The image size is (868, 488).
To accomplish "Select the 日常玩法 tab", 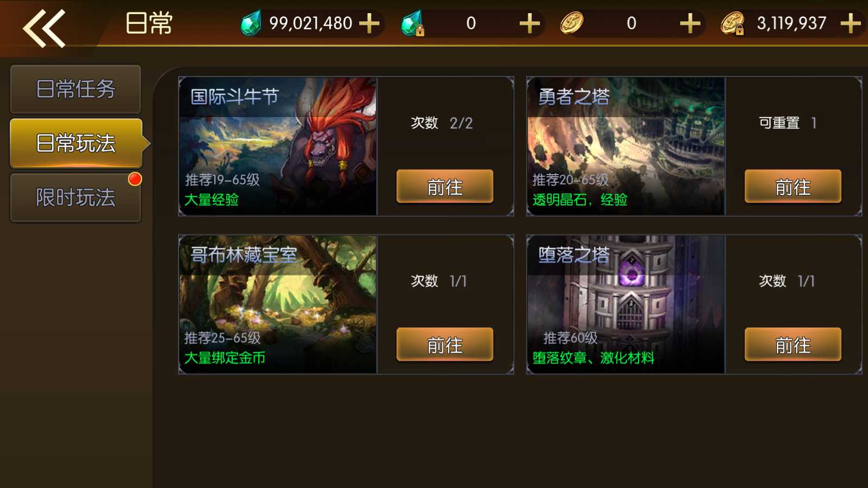I will (76, 143).
